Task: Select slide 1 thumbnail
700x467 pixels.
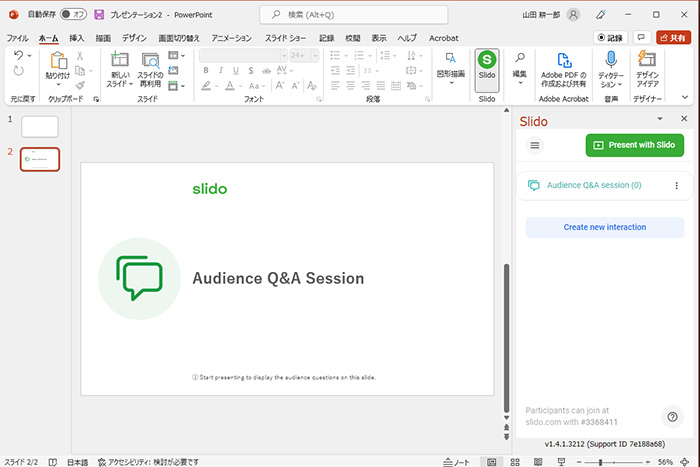Action: pyautogui.click(x=40, y=127)
